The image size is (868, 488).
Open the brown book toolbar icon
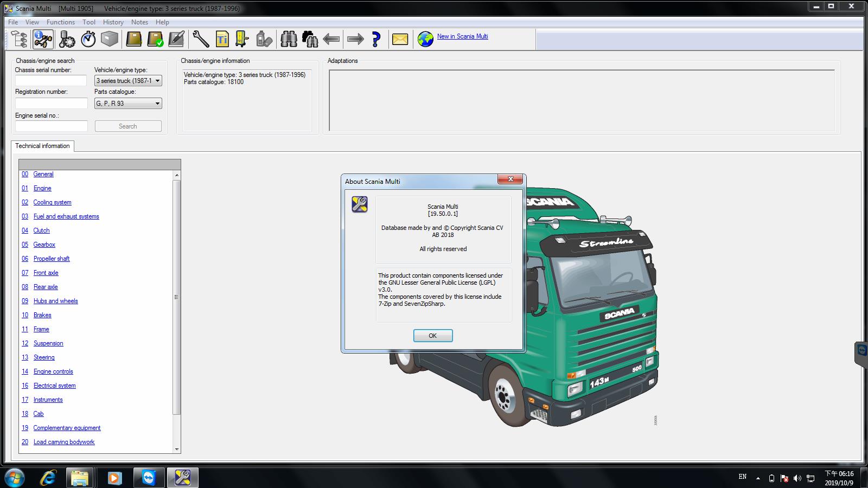(133, 39)
